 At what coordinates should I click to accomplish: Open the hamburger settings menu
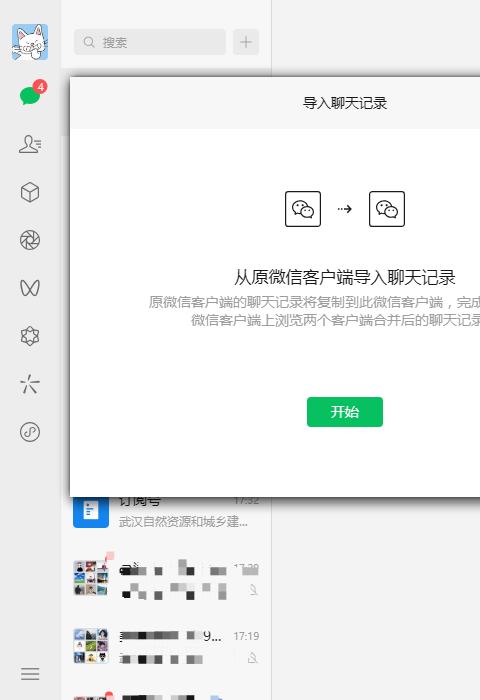[30, 674]
